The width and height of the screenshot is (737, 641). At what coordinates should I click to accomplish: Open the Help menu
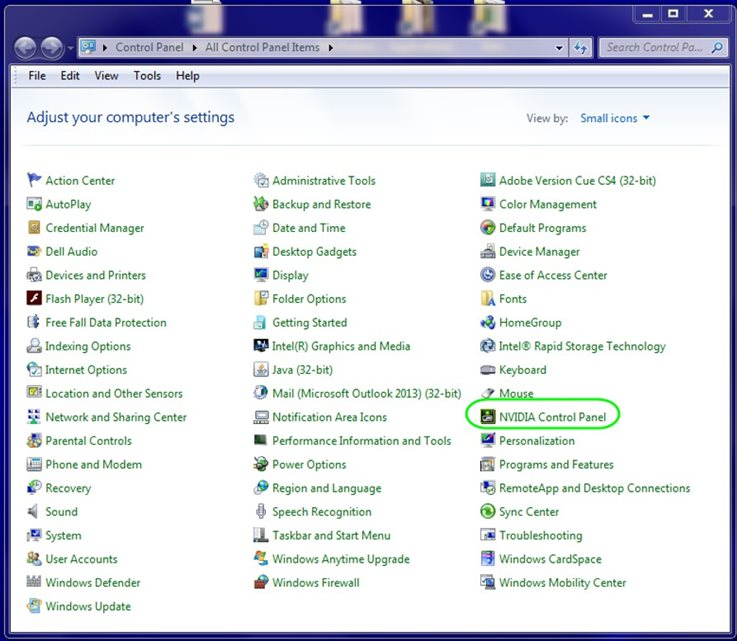[x=188, y=76]
